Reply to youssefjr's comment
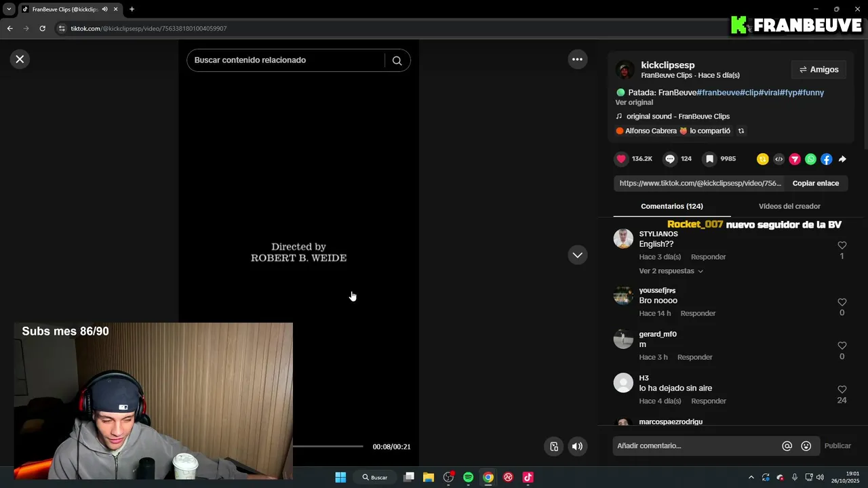 698,313
